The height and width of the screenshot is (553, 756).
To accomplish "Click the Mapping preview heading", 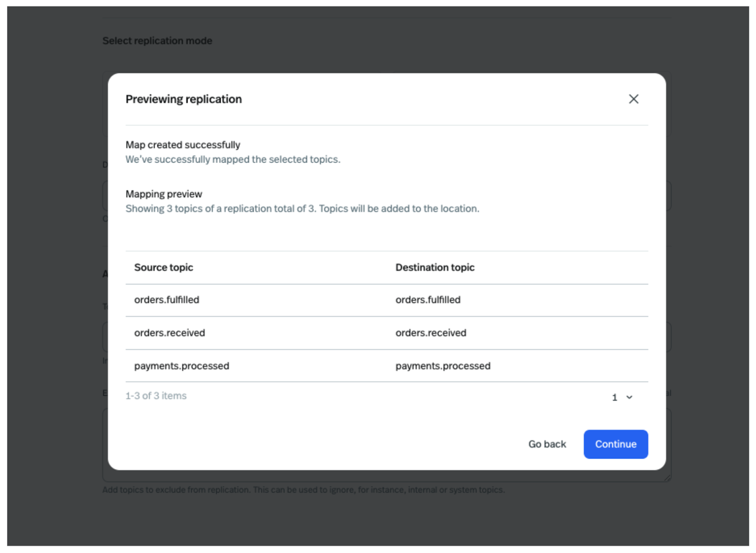I will 163,194.
